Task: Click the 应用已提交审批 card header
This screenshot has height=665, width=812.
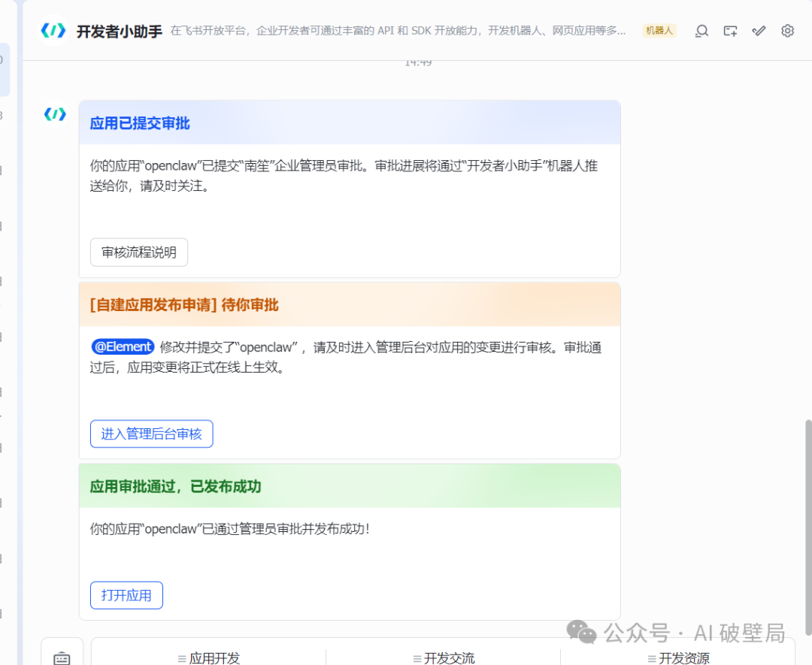Action: click(350, 122)
